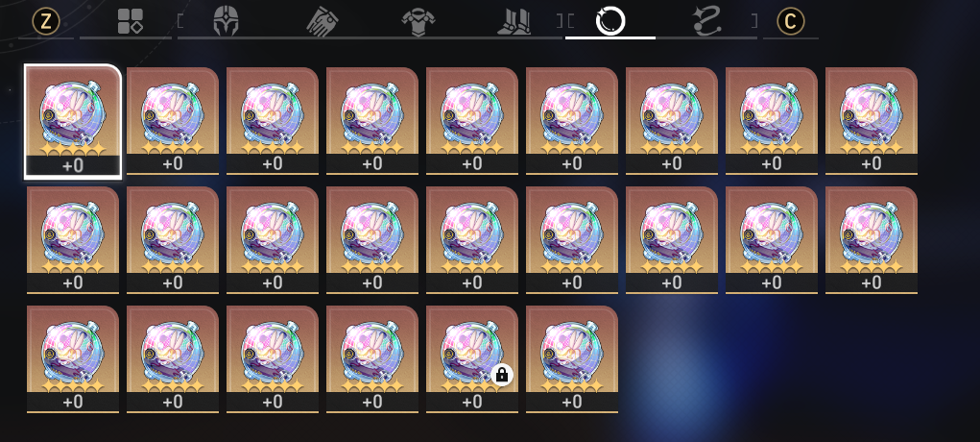The image size is (980, 442).
Task: Select the locked planar sphere in third row
Action: [x=472, y=359]
